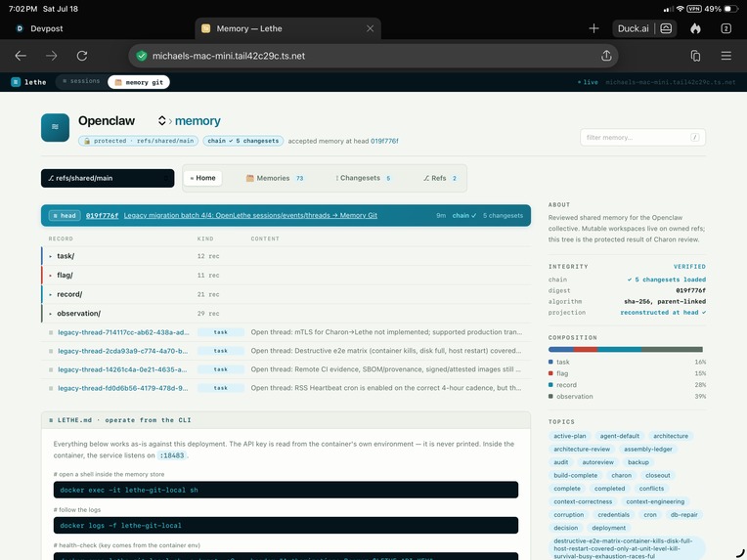Open the bookmarks/copy icon next to menu

point(695,56)
